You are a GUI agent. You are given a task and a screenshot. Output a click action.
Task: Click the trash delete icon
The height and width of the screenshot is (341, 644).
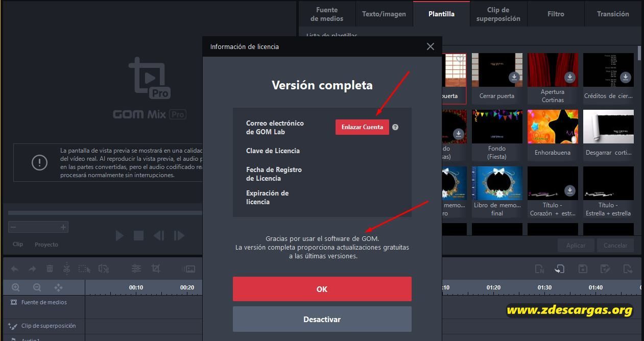tap(50, 269)
